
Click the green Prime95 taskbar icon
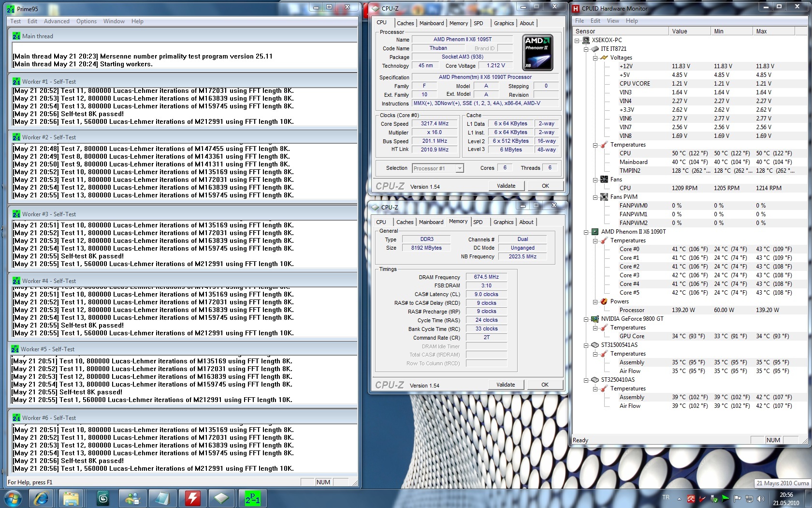252,498
